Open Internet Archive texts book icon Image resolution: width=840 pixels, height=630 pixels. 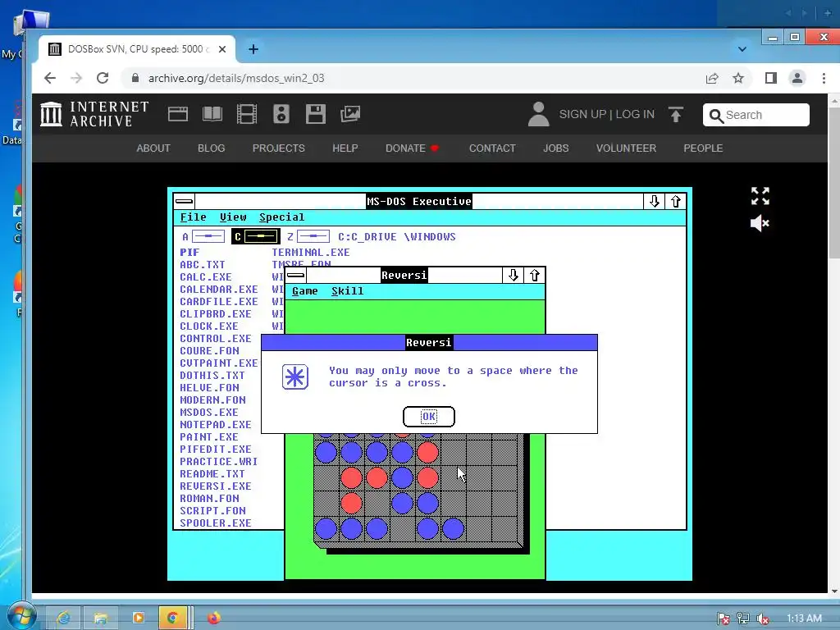click(x=212, y=114)
